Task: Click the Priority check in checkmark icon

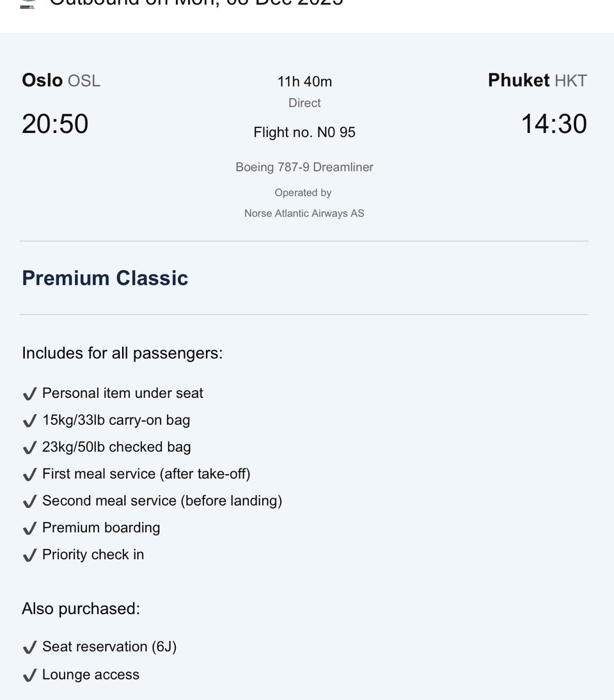Action: pyautogui.click(x=29, y=555)
